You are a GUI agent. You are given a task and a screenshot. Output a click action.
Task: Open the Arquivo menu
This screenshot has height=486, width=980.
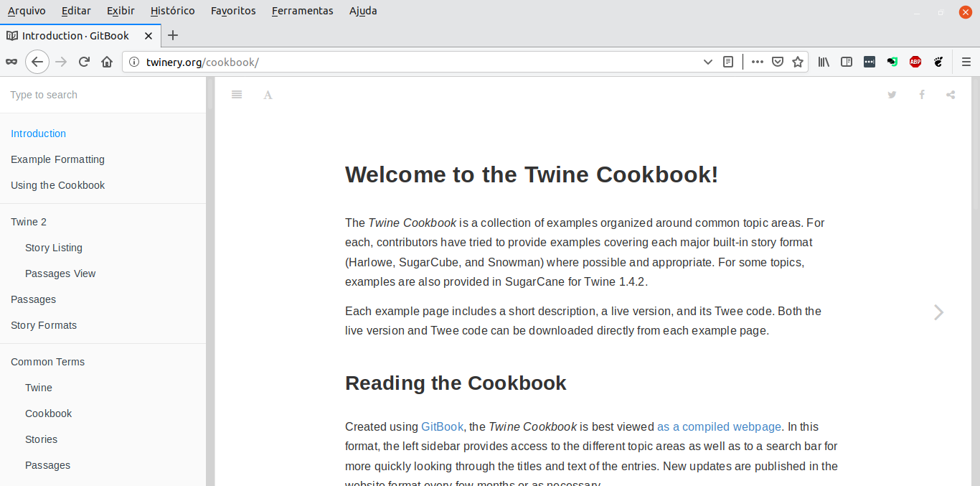[27, 11]
